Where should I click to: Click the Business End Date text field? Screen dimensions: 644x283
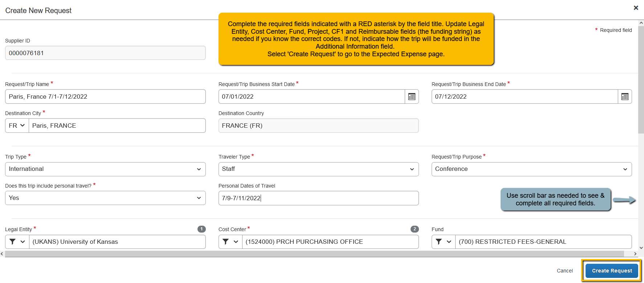click(525, 97)
